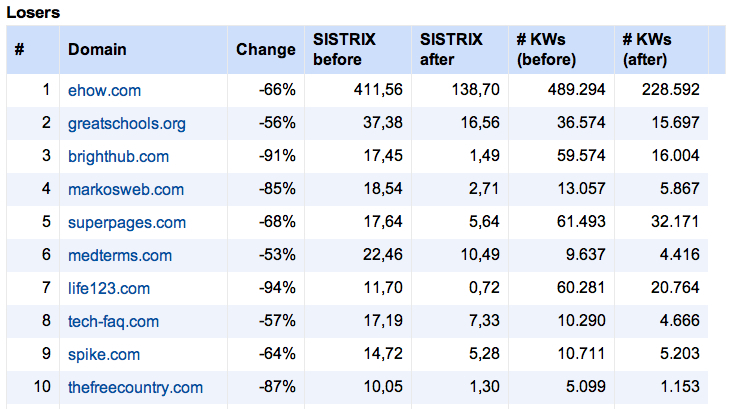The image size is (731, 409).
Task: Click the tech-faq.com link
Action: coord(113,321)
